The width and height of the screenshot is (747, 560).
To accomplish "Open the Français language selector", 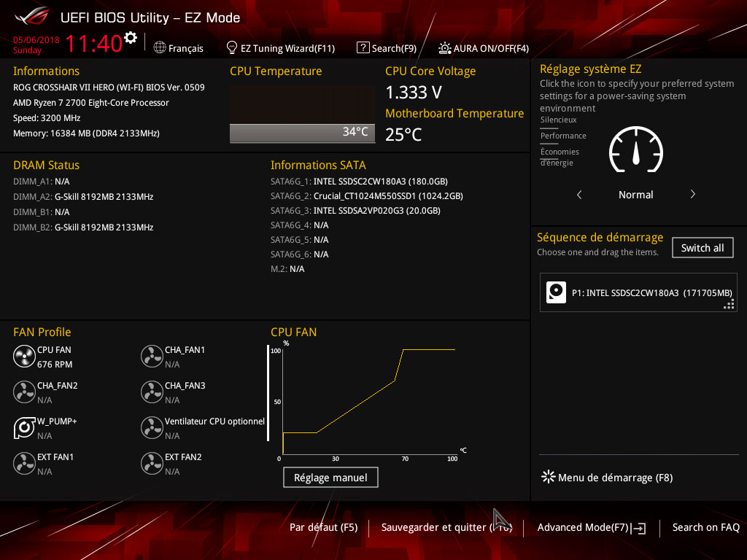I will (179, 48).
